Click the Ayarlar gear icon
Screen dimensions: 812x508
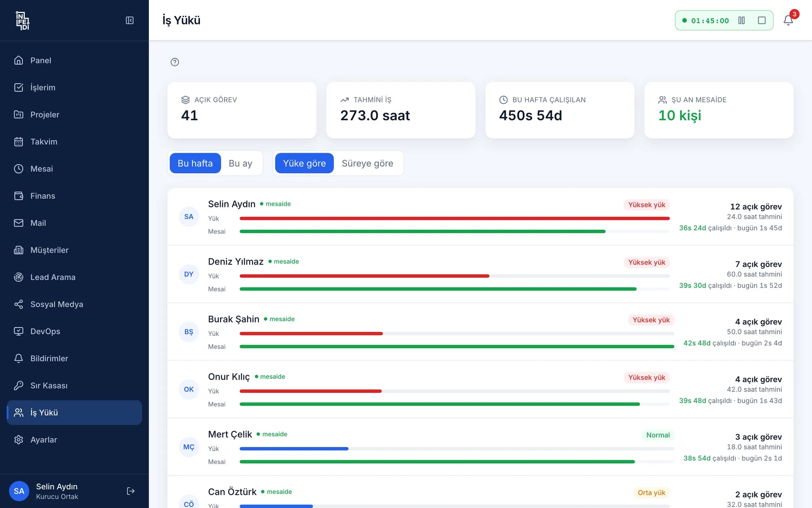pyautogui.click(x=19, y=440)
